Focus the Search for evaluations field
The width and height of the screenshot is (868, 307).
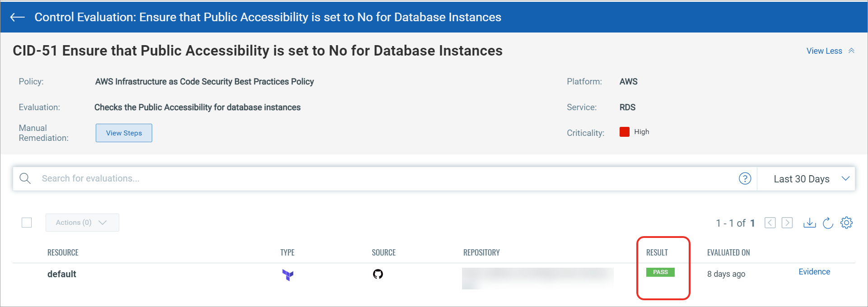[x=384, y=178]
